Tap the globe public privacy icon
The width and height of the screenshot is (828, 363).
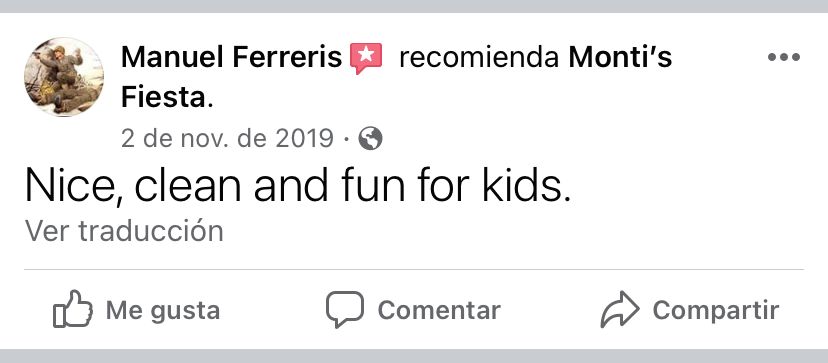point(370,139)
